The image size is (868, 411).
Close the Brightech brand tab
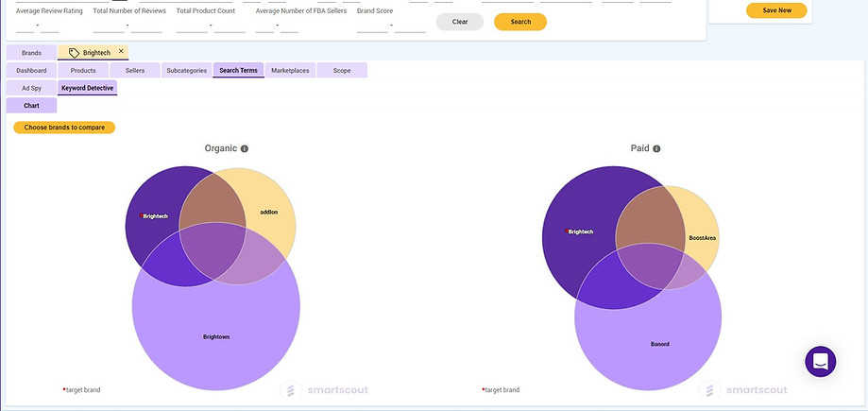coord(121,51)
